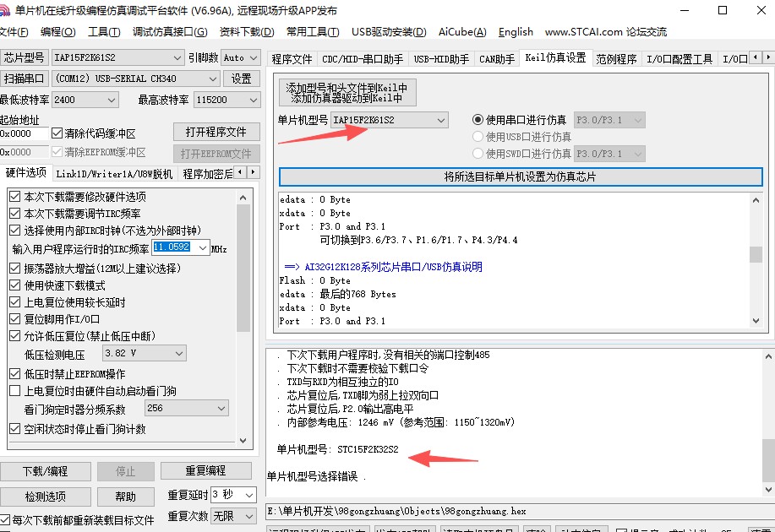775x532 pixels.
Task: Toggle '清除代码缓冲区' checkbox
Action: point(57,133)
